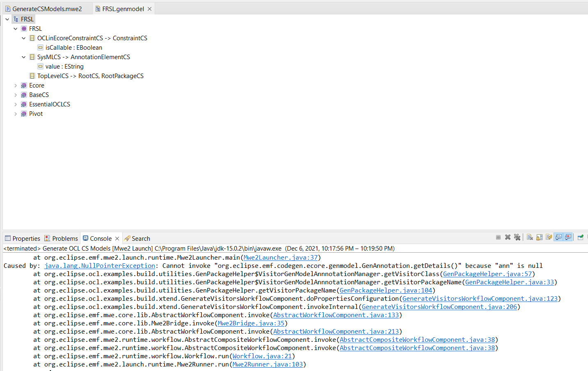Screen dimensions: 588x371
Task: Close the FRSL.genmodel editor tab
Action: 150,9
